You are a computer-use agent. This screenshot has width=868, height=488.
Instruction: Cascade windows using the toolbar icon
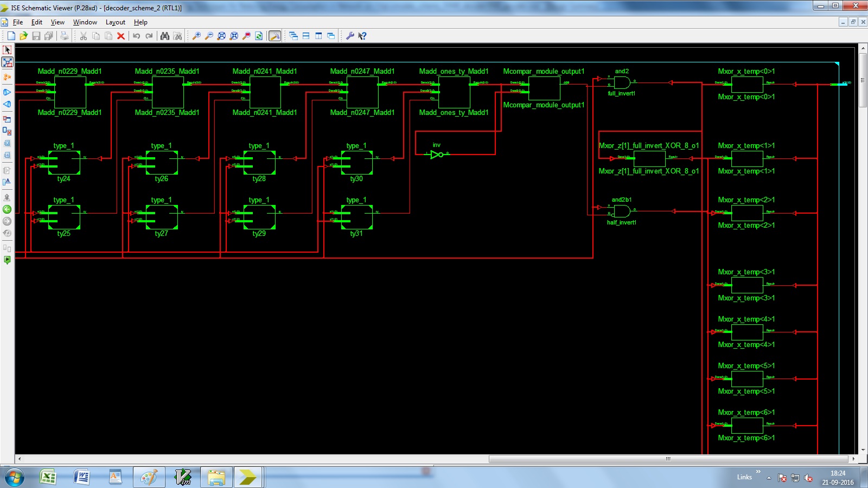point(293,36)
